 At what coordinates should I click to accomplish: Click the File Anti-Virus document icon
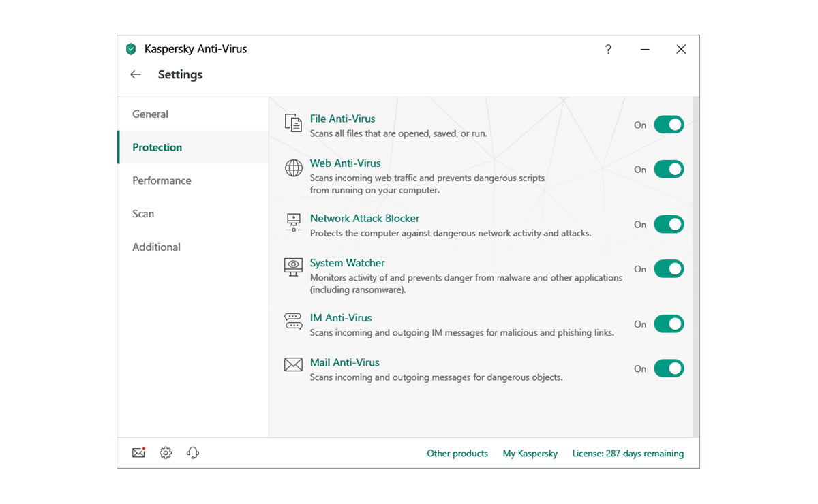(x=293, y=123)
